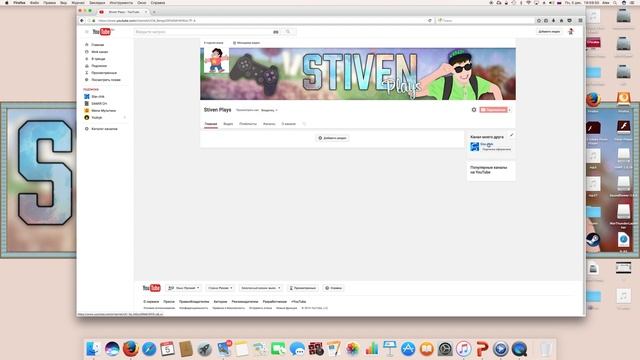Click the Просмотренные button in footer

point(302,288)
